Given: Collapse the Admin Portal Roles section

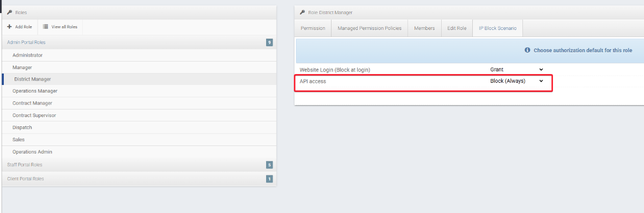Looking at the screenshot, I should 139,42.
